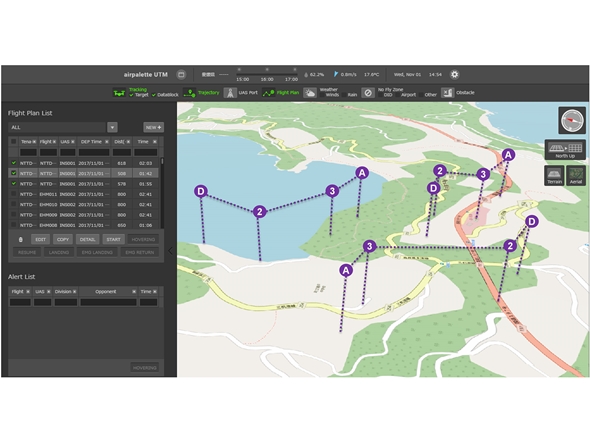Click waypoint 2 over the lake
This screenshot has height=442, width=590.
click(x=259, y=212)
